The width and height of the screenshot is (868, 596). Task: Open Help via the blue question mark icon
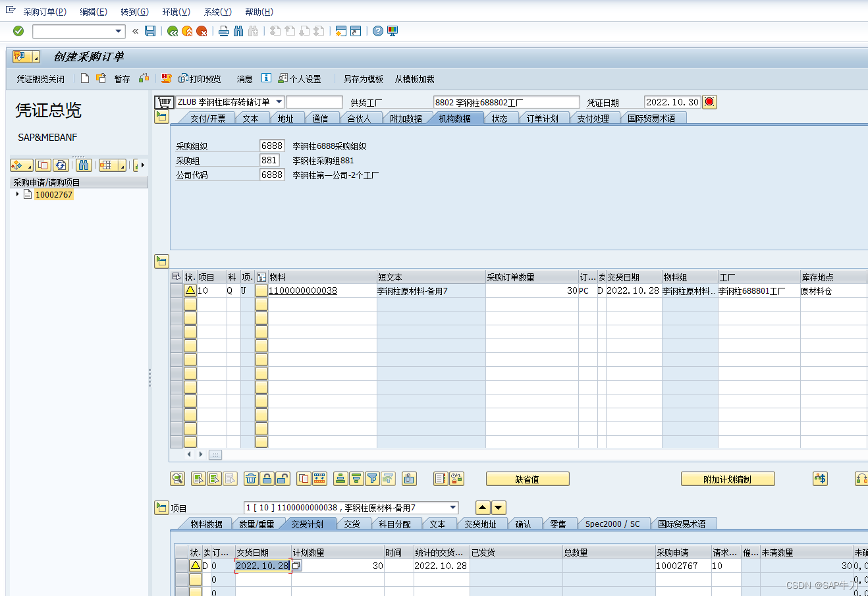click(378, 31)
